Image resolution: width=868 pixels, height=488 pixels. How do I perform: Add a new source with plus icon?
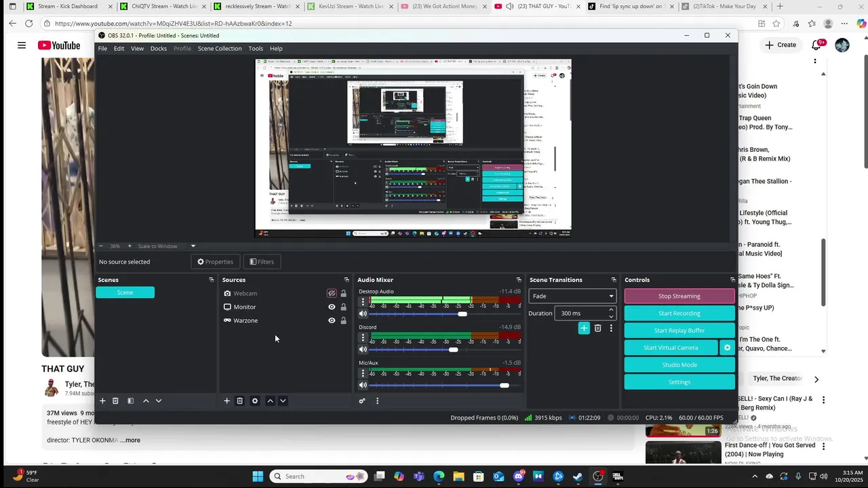coord(227,401)
